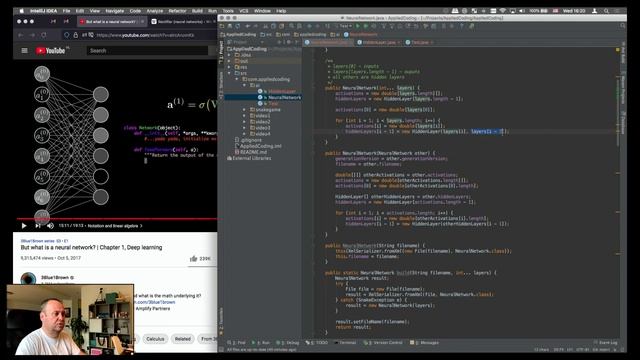Mute the YouTube video volume

[50, 226]
